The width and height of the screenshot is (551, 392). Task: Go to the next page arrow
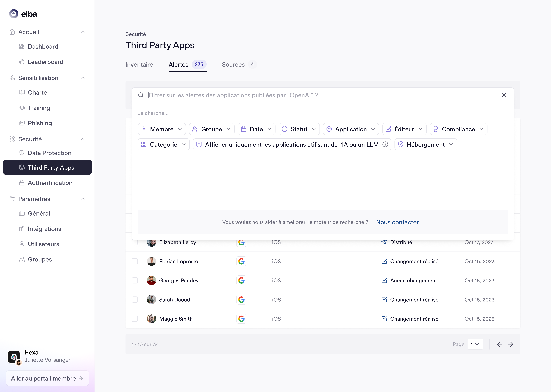510,344
